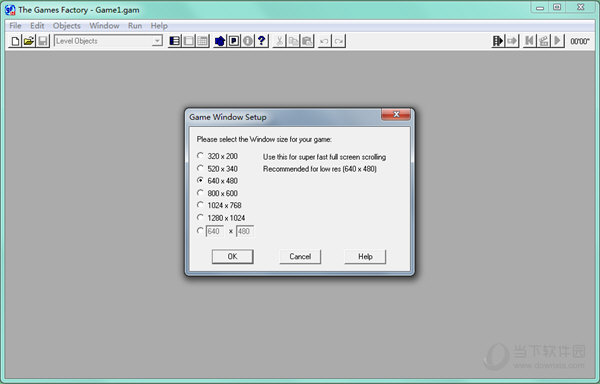Open the Event editor grid icon

click(x=202, y=41)
